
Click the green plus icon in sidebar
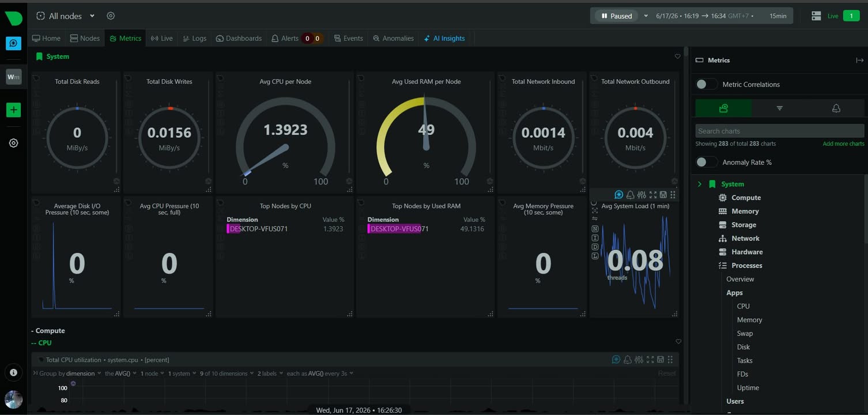click(13, 110)
